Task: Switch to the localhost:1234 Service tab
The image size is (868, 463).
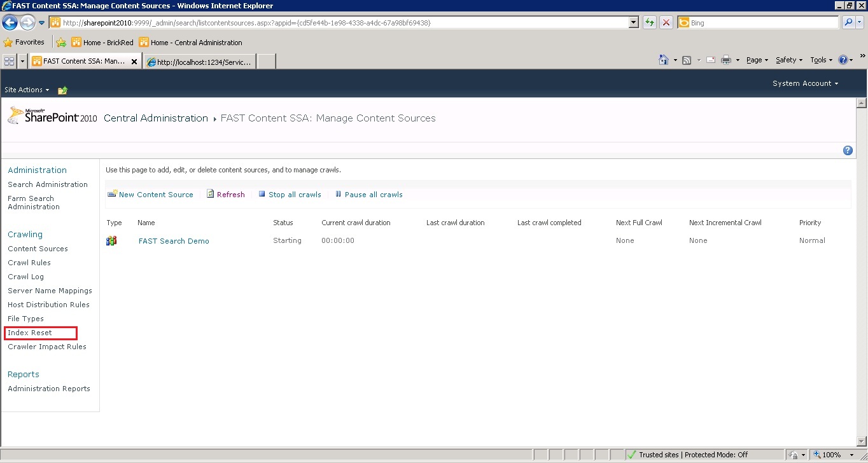Action: coord(200,62)
